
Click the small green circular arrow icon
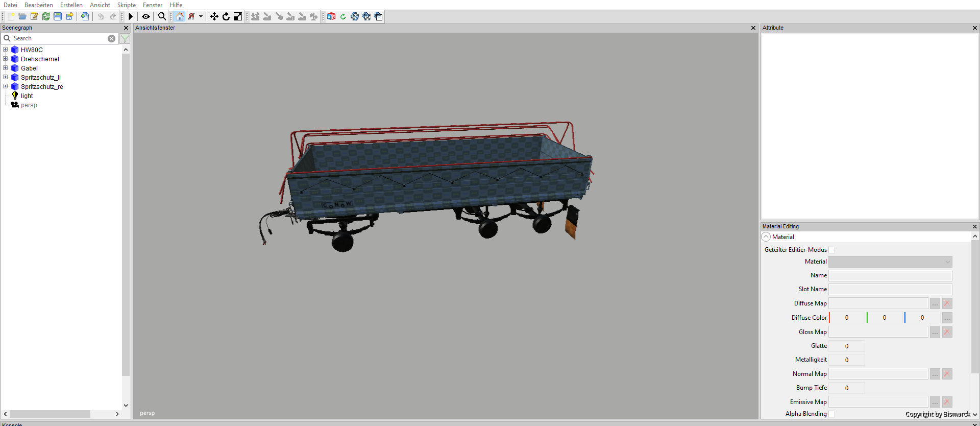pos(343,16)
